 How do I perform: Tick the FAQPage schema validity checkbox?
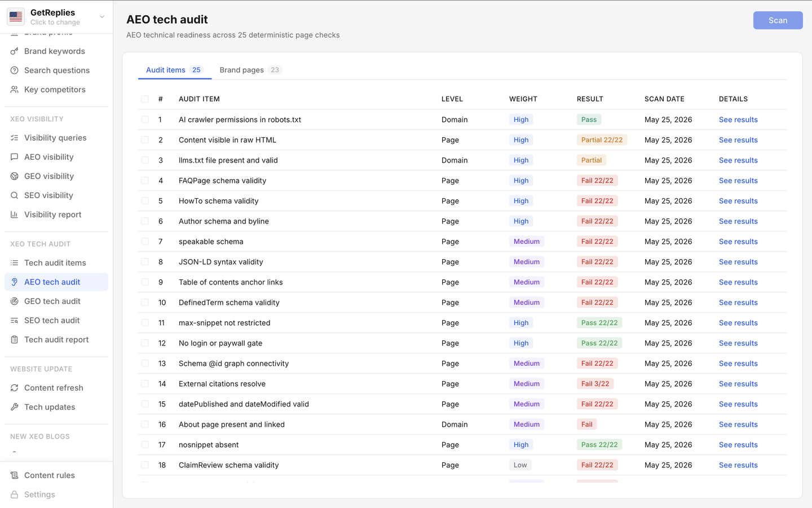(145, 181)
